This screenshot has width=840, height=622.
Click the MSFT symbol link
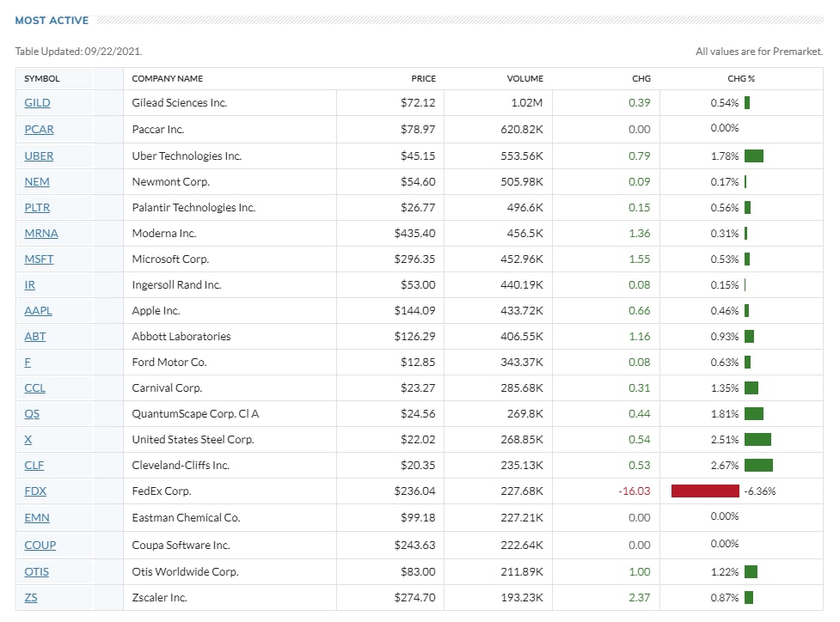pos(39,259)
